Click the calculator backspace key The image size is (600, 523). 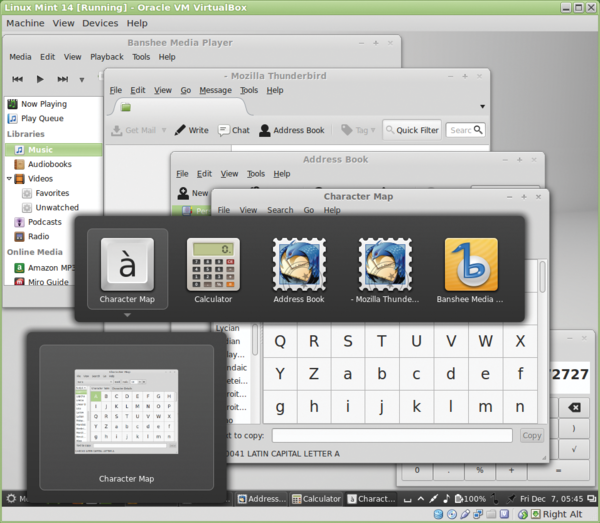coord(573,408)
